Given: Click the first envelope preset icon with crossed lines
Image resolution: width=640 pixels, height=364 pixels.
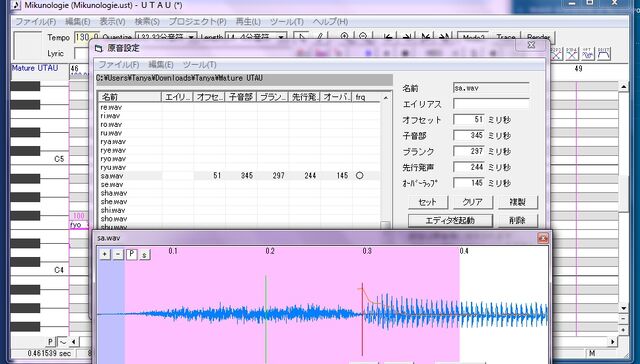Looking at the screenshot, I should pos(557,54).
